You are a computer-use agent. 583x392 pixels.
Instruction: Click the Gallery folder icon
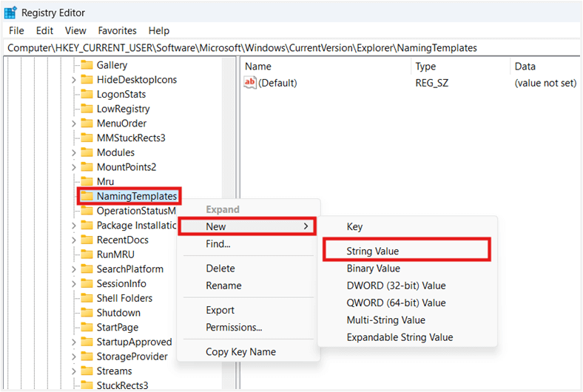[87, 65]
